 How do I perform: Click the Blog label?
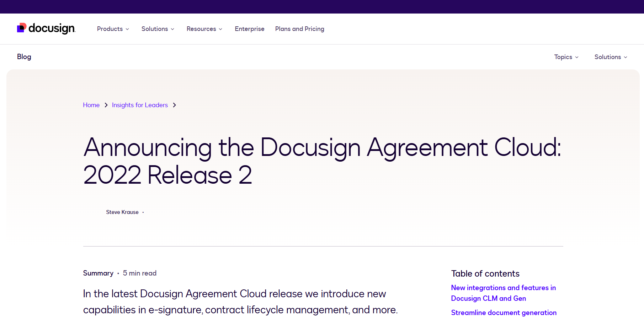coord(24,57)
